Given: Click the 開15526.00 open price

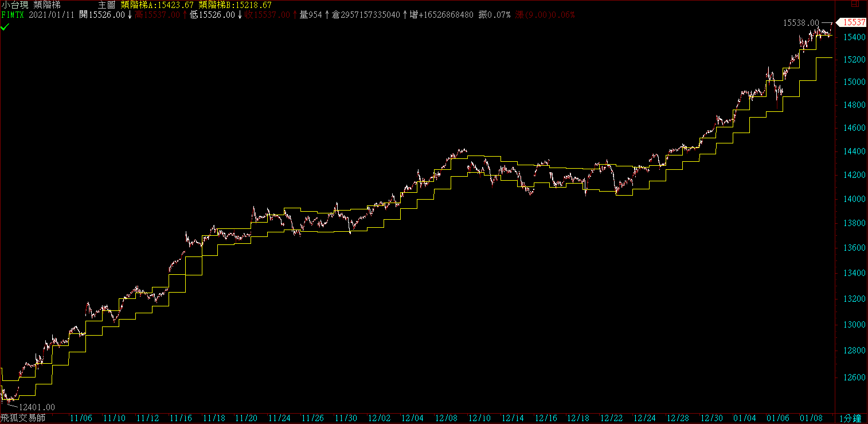Looking at the screenshot, I should [101, 14].
